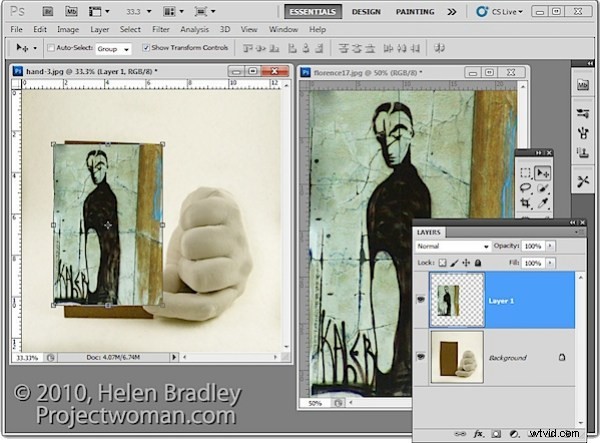Click the Auto-Align Layers icon

(x=439, y=48)
